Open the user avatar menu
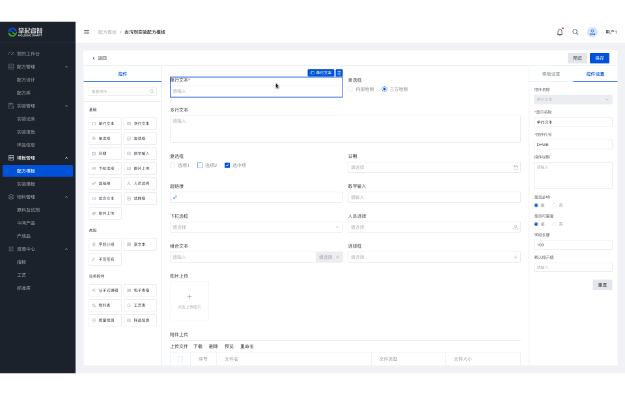625x395 pixels. (592, 32)
